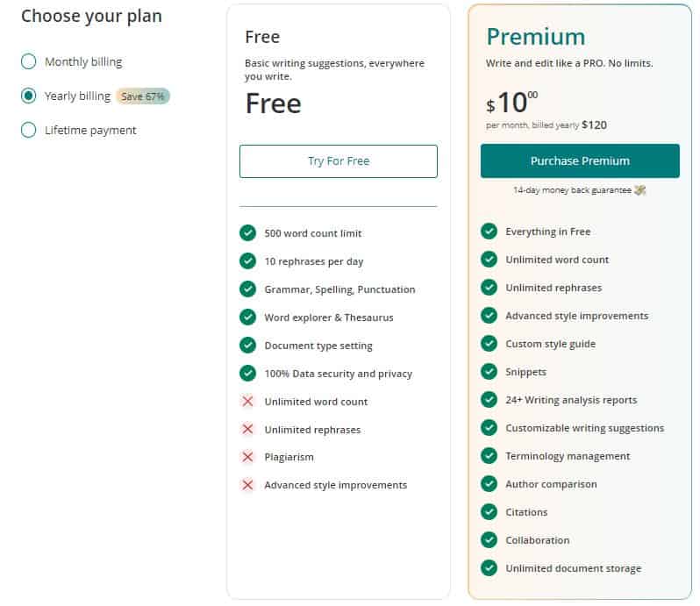
Task: Click the Save 67% badge
Action: tap(143, 96)
